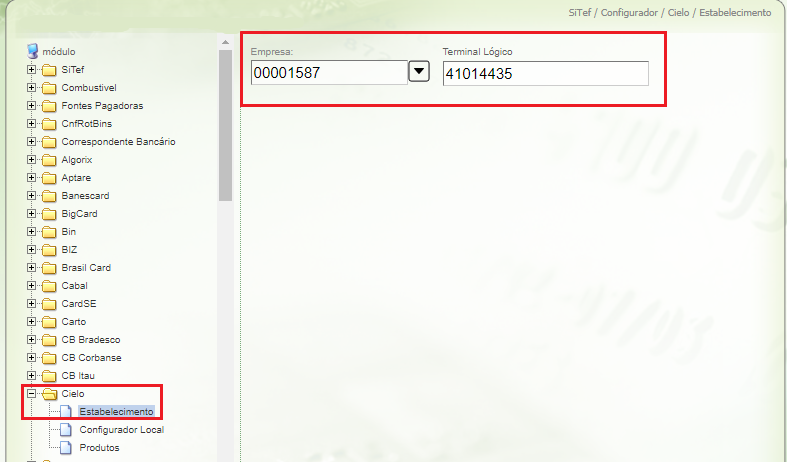The width and height of the screenshot is (787, 462).
Task: Expand the BigCard tree node
Action: pos(32,214)
